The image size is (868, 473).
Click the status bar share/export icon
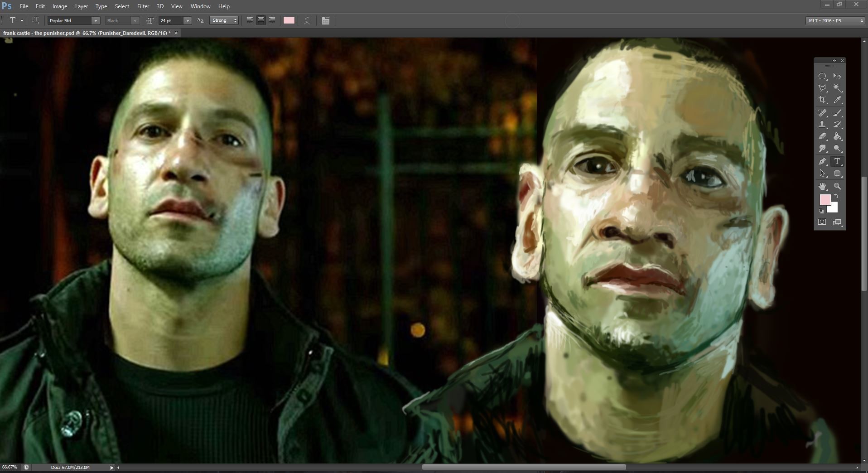point(26,467)
